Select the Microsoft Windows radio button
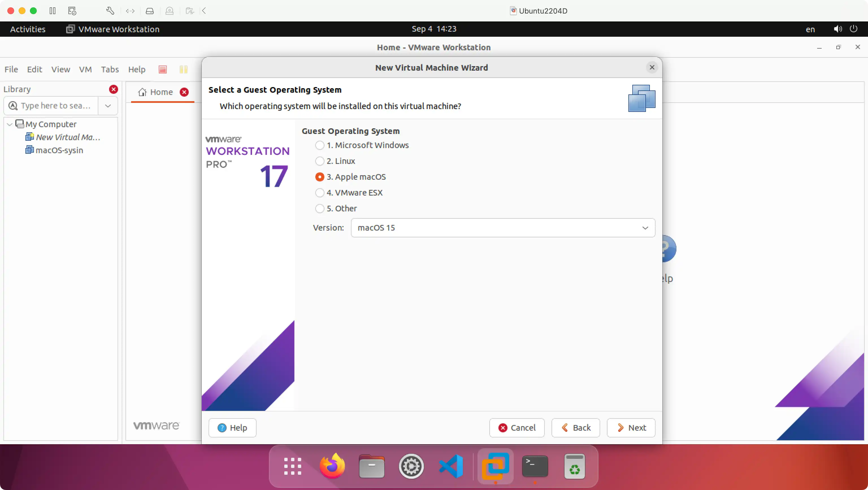Image resolution: width=868 pixels, height=490 pixels. click(x=319, y=145)
